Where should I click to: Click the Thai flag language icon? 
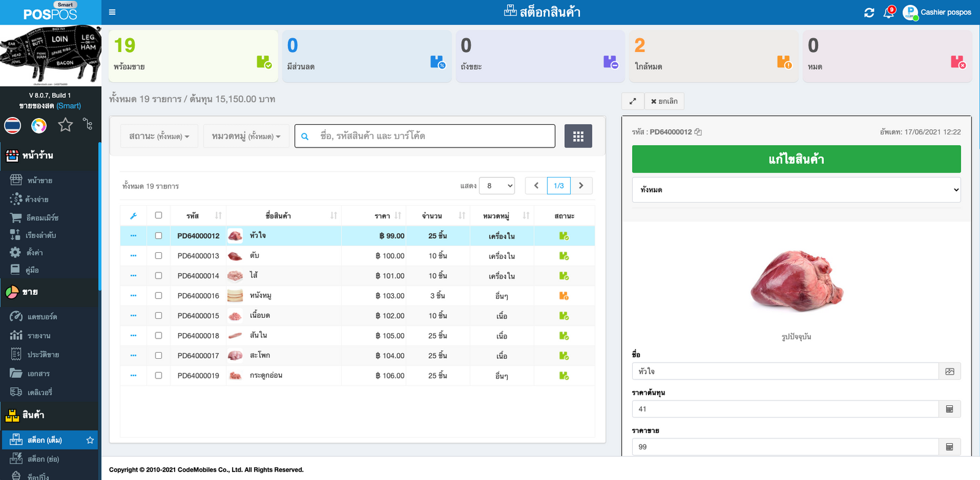click(x=13, y=126)
